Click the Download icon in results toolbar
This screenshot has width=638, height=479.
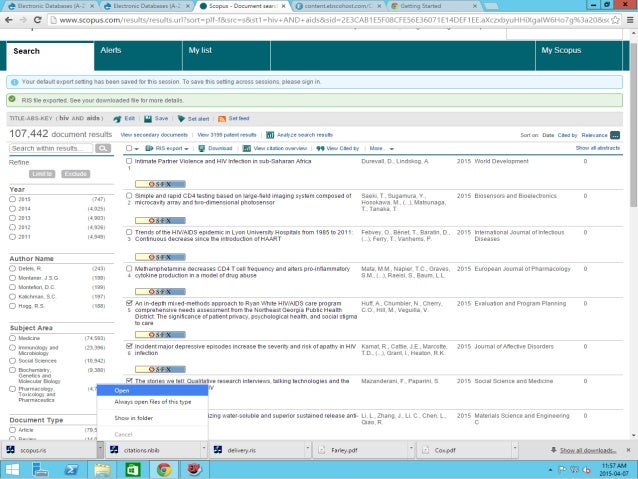click(x=201, y=149)
